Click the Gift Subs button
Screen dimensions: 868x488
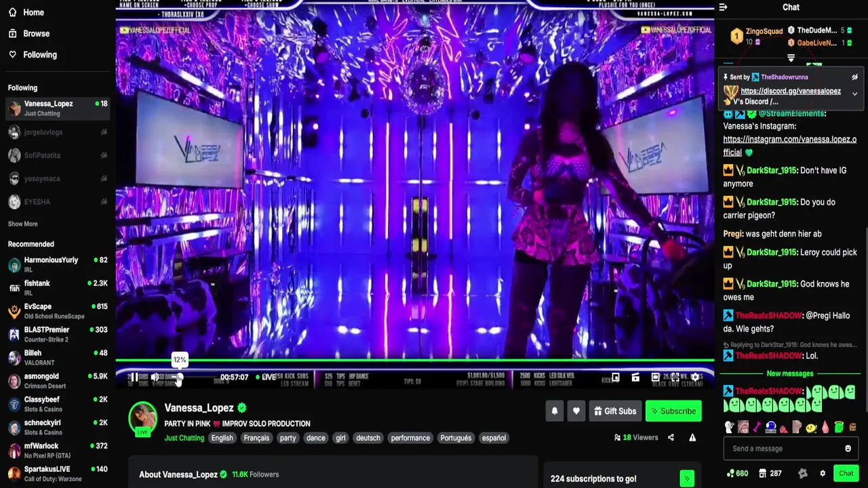click(615, 411)
